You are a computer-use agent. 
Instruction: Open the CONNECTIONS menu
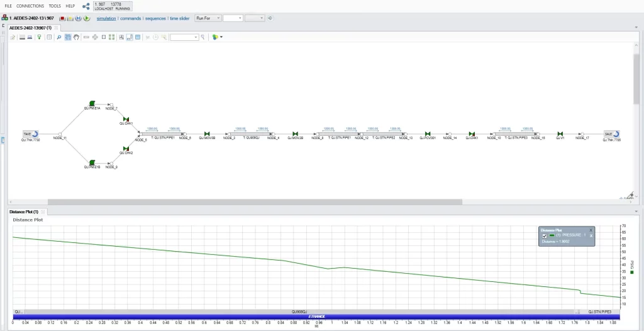(x=30, y=6)
